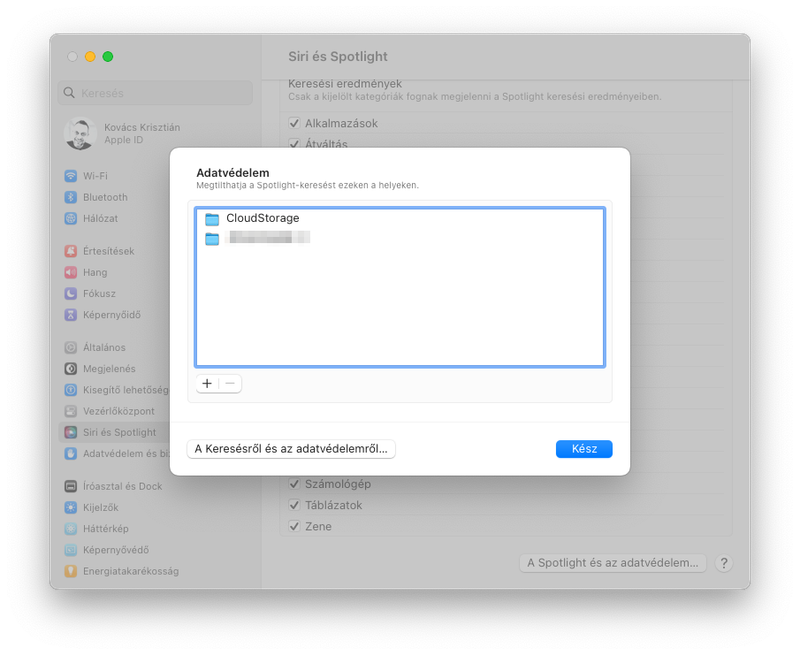The width and height of the screenshot is (800, 655).
Task: Open Wi-Fi settings from sidebar icon
Action: coord(71,175)
